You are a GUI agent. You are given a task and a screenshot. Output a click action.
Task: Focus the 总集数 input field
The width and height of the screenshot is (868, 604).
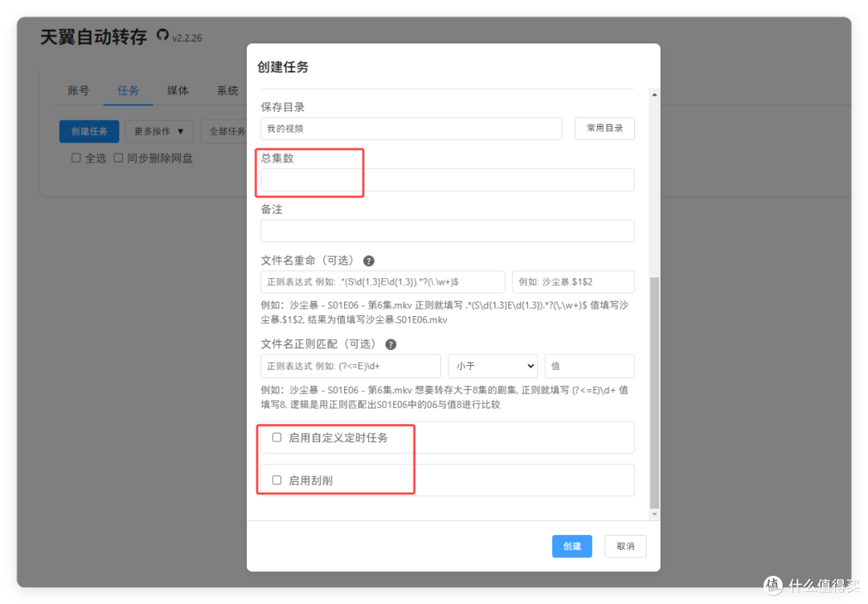pyautogui.click(x=448, y=180)
